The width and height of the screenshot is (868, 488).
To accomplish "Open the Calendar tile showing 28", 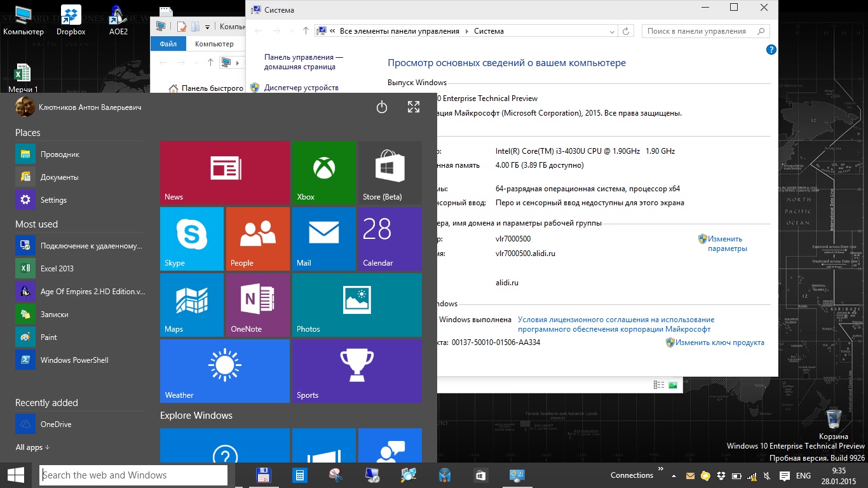I will (x=390, y=239).
